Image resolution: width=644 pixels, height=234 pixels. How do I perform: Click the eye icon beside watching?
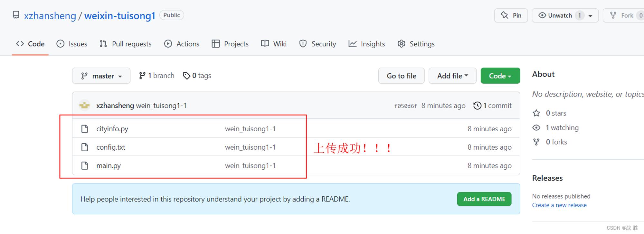coord(536,128)
